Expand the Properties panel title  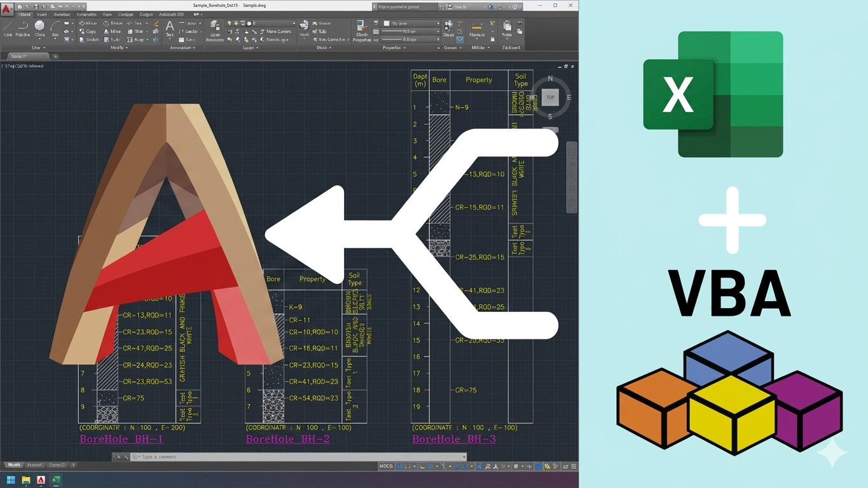[x=394, y=48]
